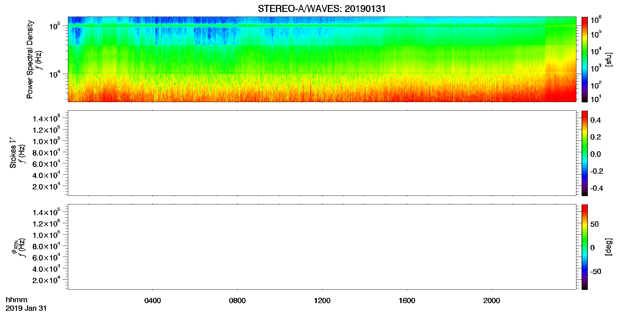This screenshot has width=644, height=332.
Task: Click the 10^3 label on sfu colorbar
Action: click(596, 68)
